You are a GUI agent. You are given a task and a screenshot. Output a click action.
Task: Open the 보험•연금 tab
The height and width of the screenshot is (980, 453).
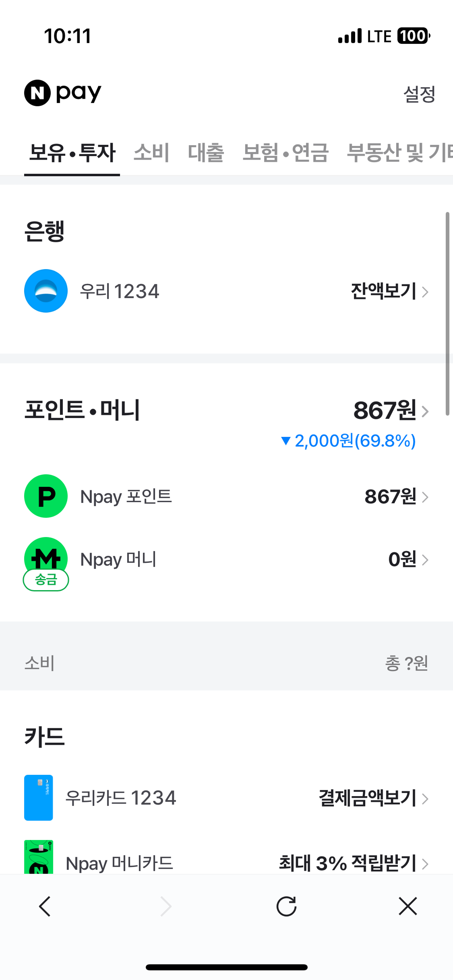point(285,153)
